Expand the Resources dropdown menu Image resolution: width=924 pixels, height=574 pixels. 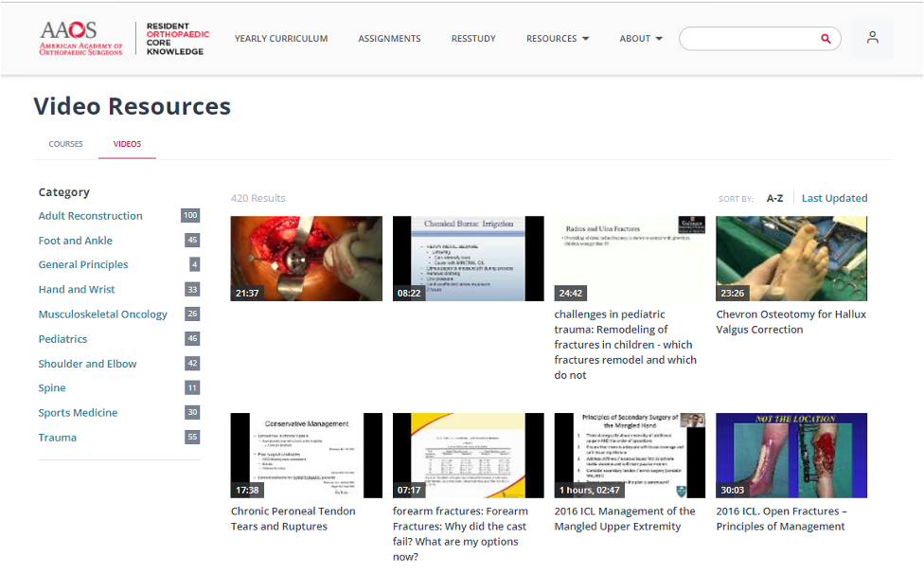click(558, 39)
